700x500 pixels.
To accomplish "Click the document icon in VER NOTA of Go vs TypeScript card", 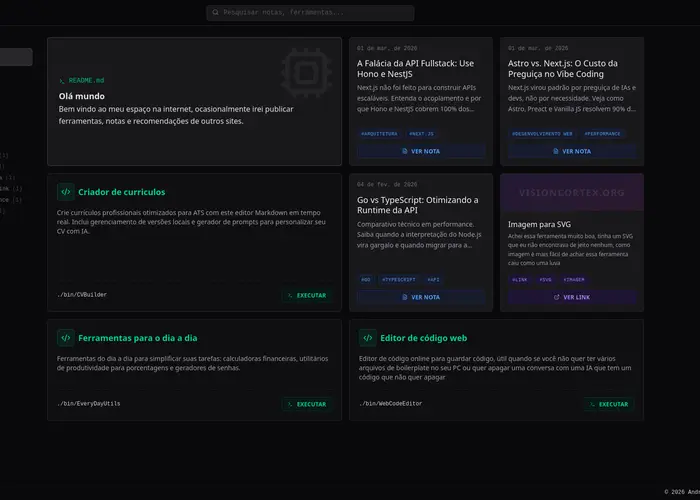I will pos(404,297).
